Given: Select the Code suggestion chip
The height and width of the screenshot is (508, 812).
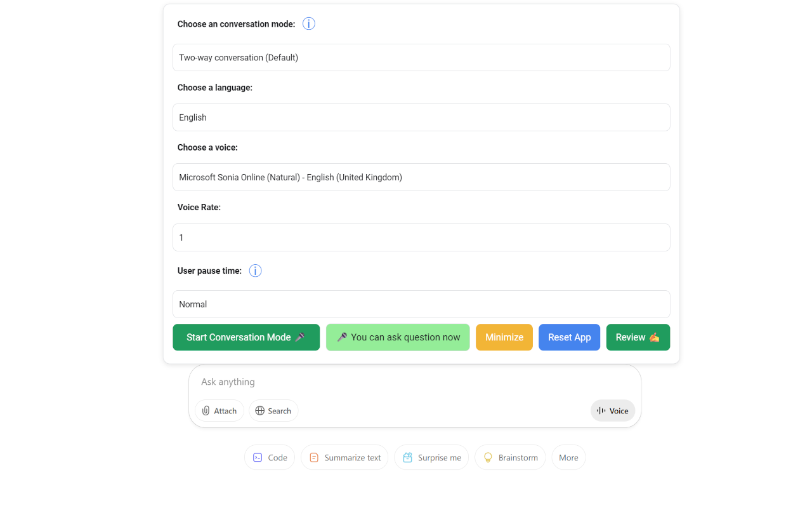Looking at the screenshot, I should tap(270, 457).
